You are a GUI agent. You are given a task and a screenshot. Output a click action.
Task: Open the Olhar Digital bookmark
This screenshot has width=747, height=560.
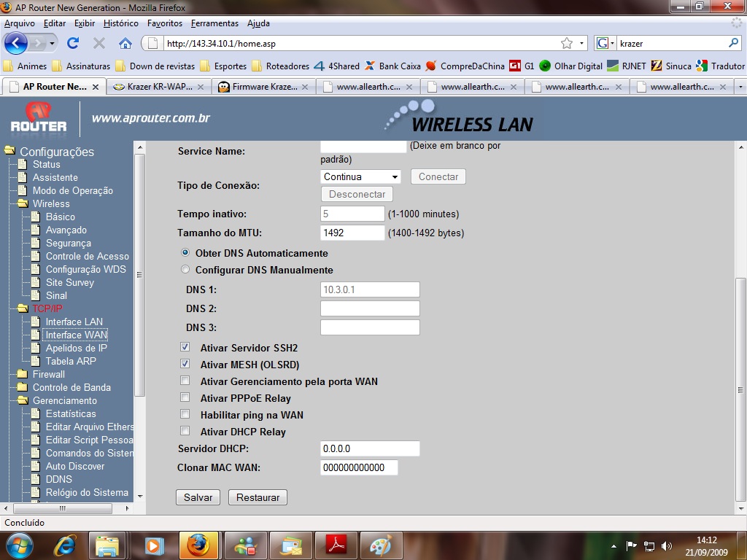click(570, 66)
